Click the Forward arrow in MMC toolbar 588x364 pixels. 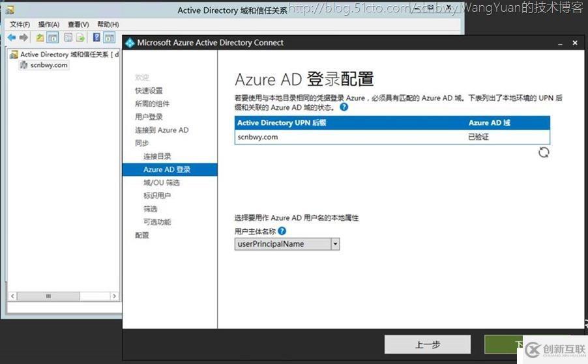pos(24,38)
